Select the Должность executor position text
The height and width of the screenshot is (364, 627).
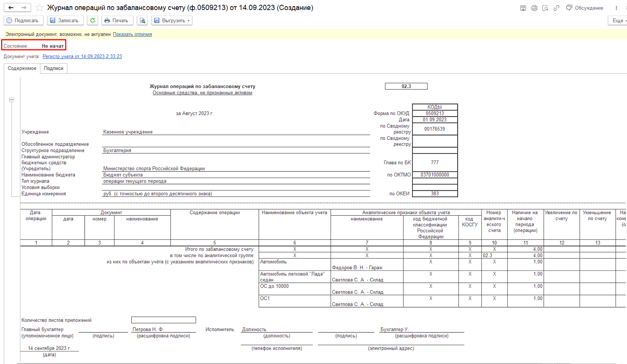click(x=254, y=330)
